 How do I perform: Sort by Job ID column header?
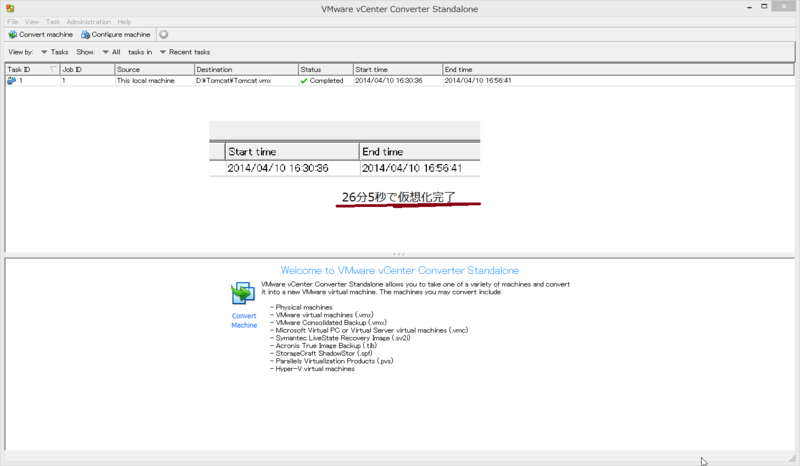click(x=87, y=69)
